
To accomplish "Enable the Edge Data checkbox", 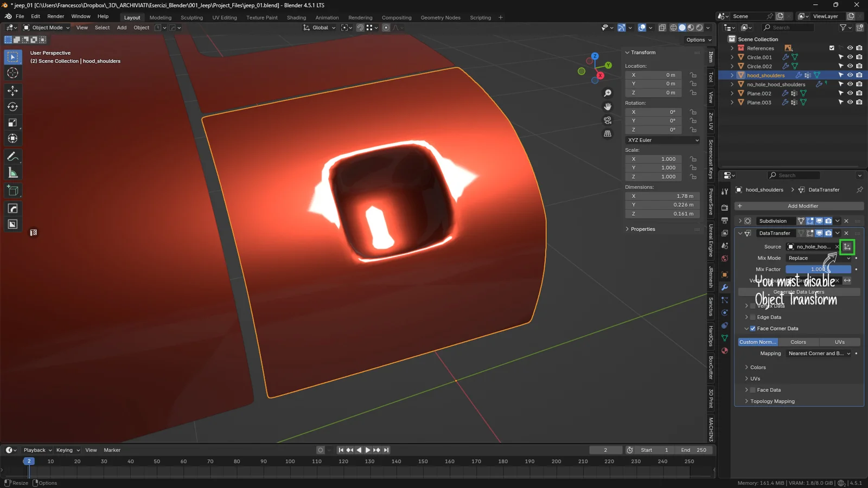I will 752,317.
